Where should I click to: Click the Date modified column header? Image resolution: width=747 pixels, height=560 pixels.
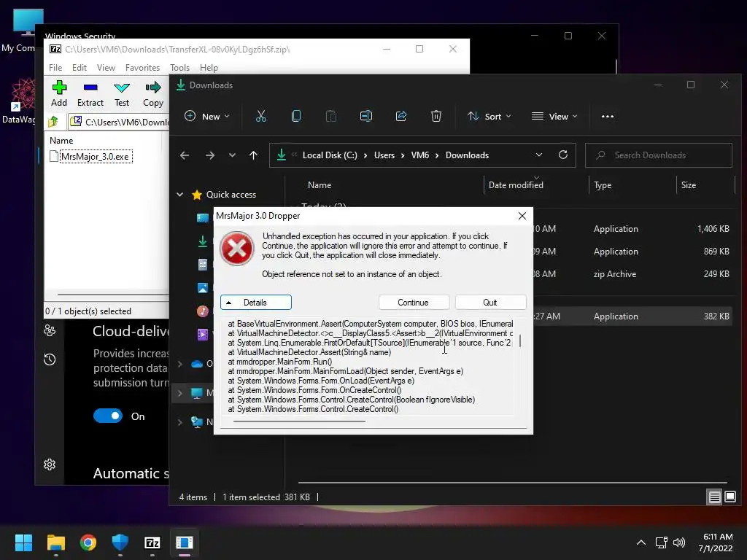tap(516, 184)
